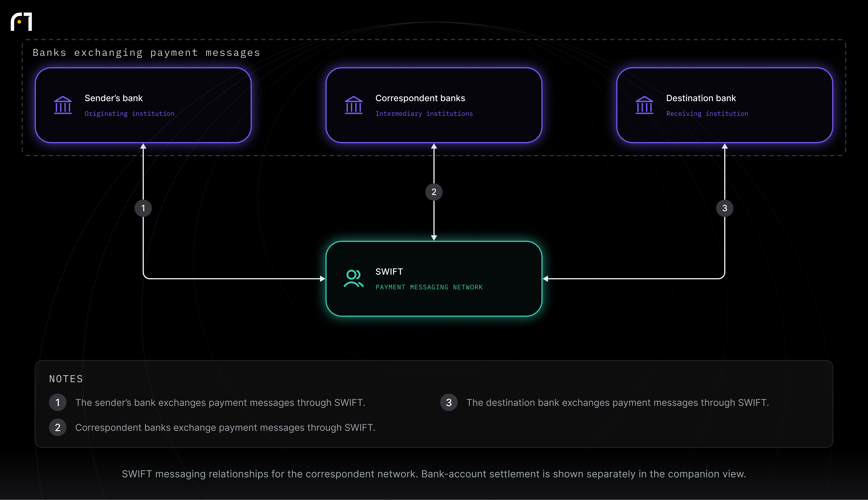Click 'Banks exchanging payment messages' heading

(x=146, y=53)
